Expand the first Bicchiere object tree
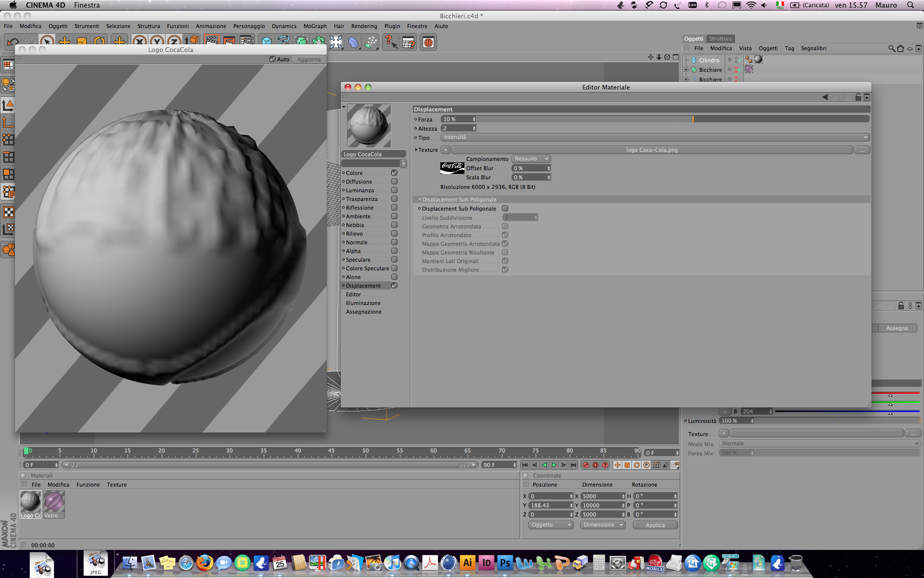Viewport: 924px width, 578px height. point(686,70)
